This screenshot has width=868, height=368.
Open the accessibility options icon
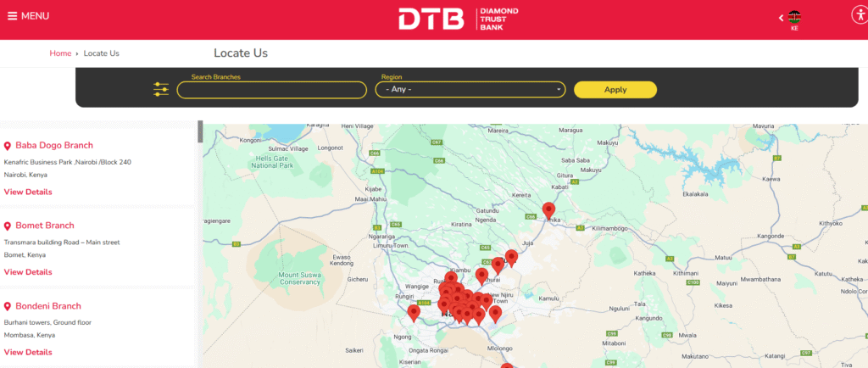pos(860,15)
